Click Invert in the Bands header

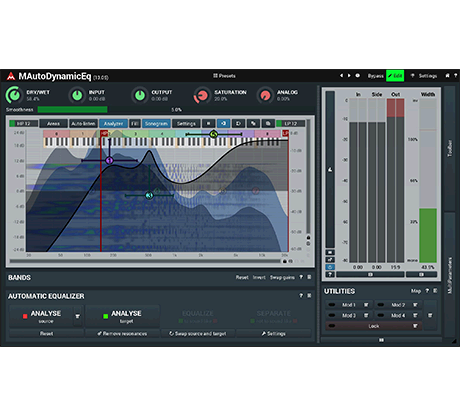[x=259, y=277]
